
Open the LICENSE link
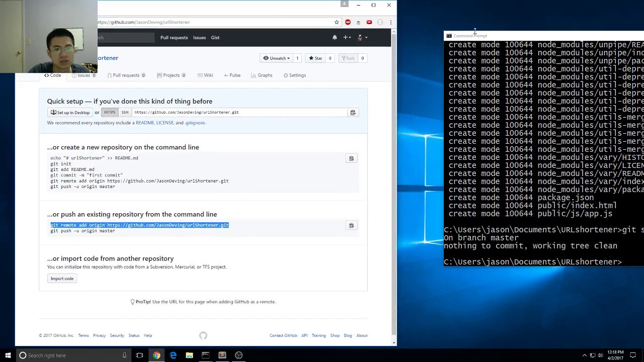pyautogui.click(x=165, y=123)
